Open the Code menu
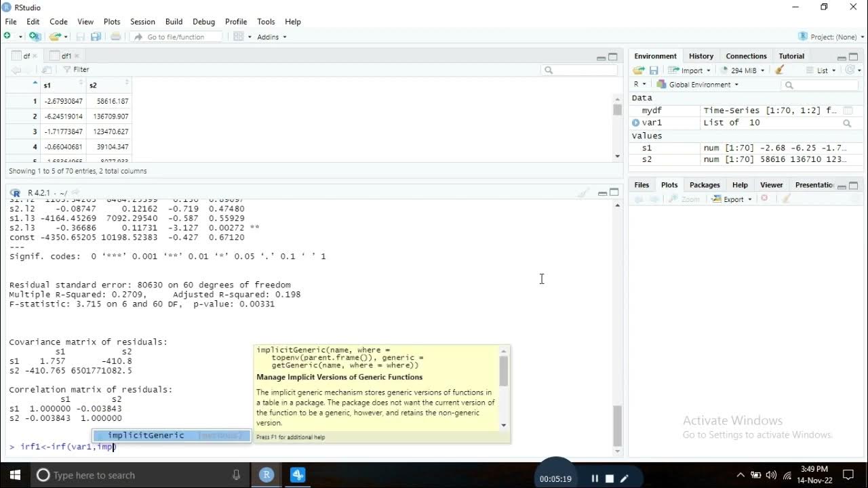The width and height of the screenshot is (868, 488). pos(58,22)
